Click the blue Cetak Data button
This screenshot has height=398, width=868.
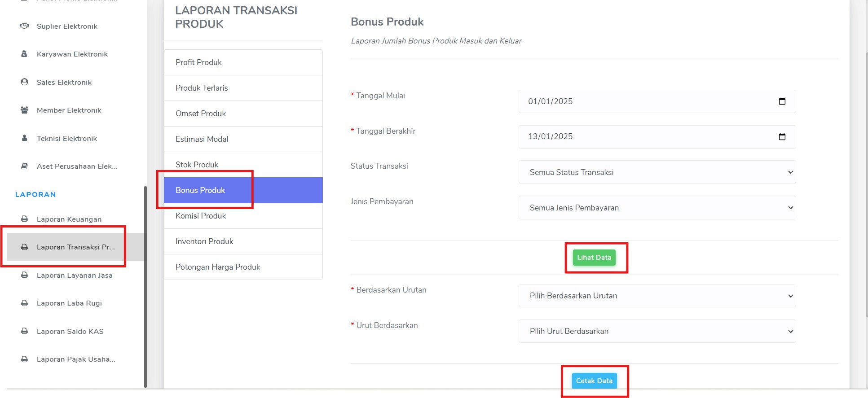(x=594, y=381)
